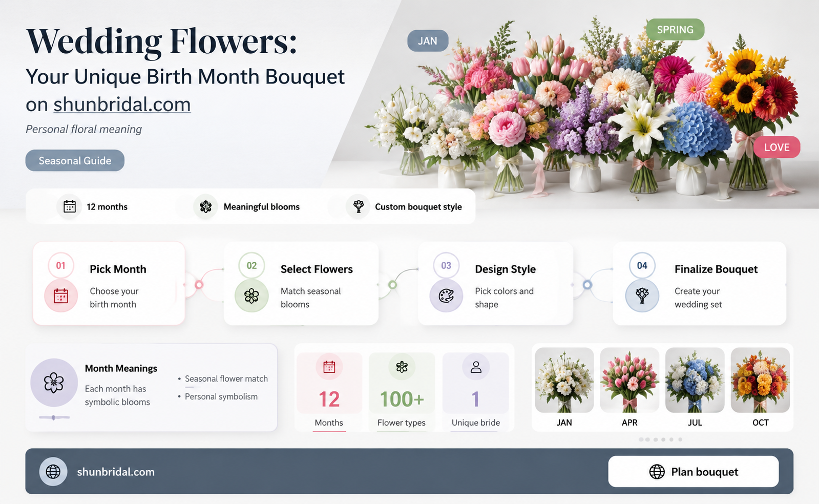Image resolution: width=819 pixels, height=504 pixels.
Task: Open the JAN bouquet thumbnail
Action: tap(564, 380)
